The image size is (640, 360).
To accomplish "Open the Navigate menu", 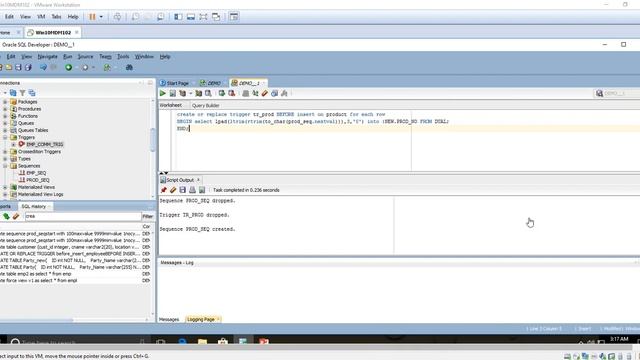I will click(x=47, y=56).
